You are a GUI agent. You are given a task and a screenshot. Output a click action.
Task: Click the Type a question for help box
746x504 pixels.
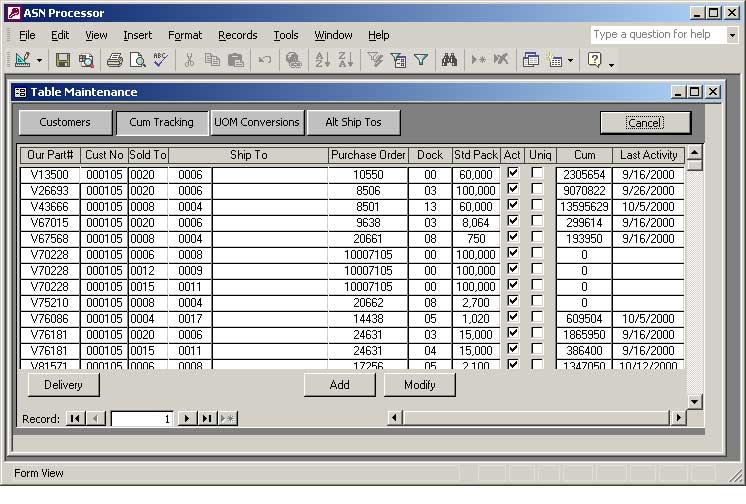click(658, 35)
